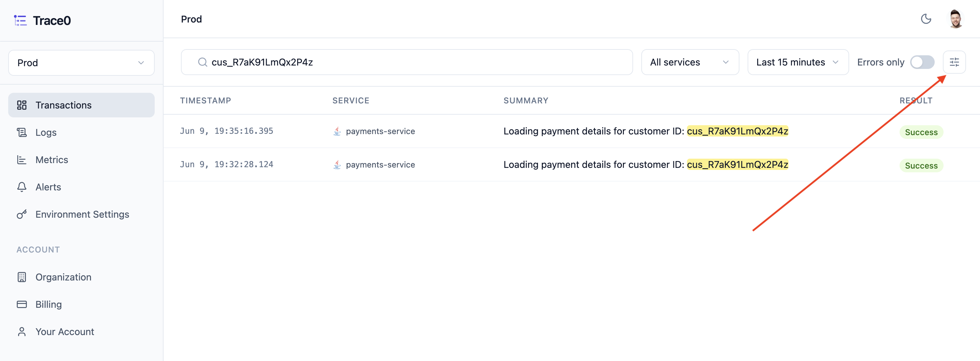980x361 pixels.
Task: Click the Metrics chart icon
Action: point(22,160)
